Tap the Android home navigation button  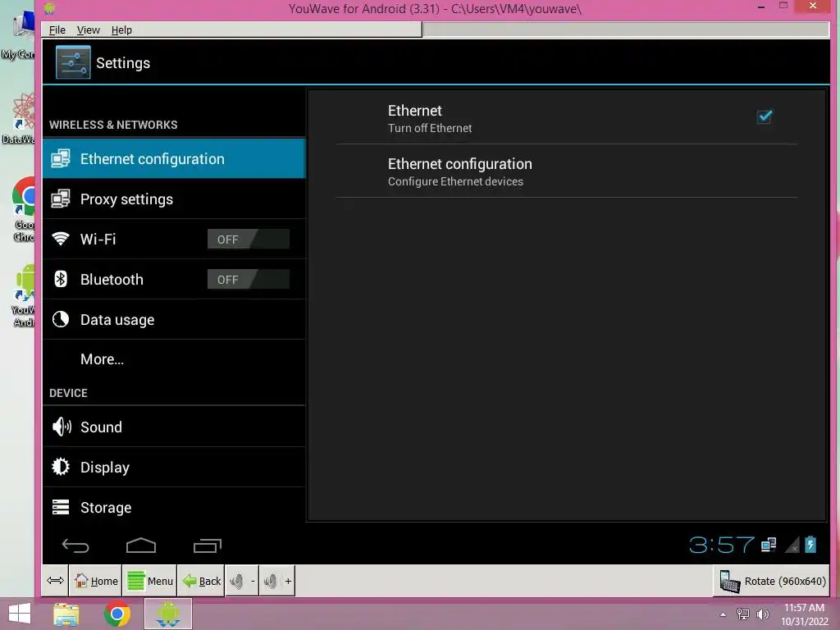click(141, 546)
